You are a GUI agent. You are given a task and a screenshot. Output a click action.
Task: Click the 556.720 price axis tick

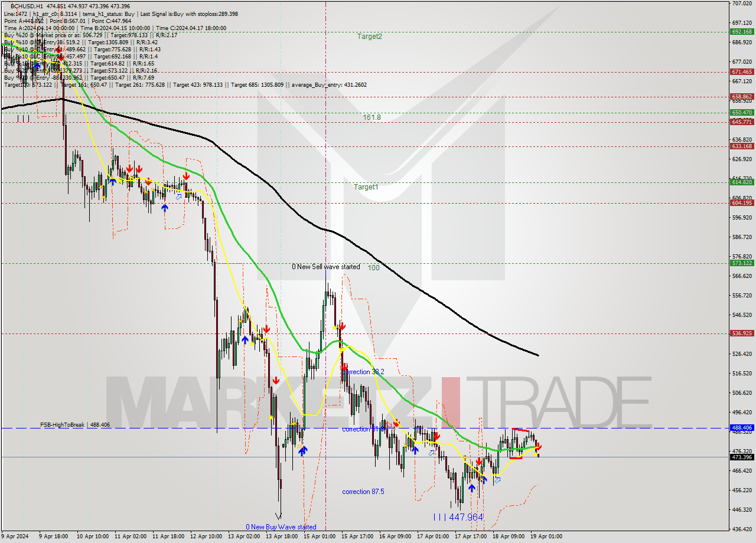pyautogui.click(x=742, y=295)
